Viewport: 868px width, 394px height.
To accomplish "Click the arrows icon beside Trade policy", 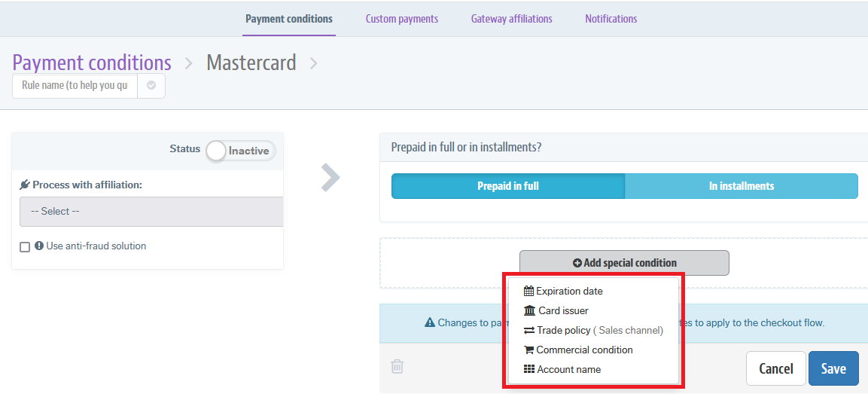I will pyautogui.click(x=528, y=330).
